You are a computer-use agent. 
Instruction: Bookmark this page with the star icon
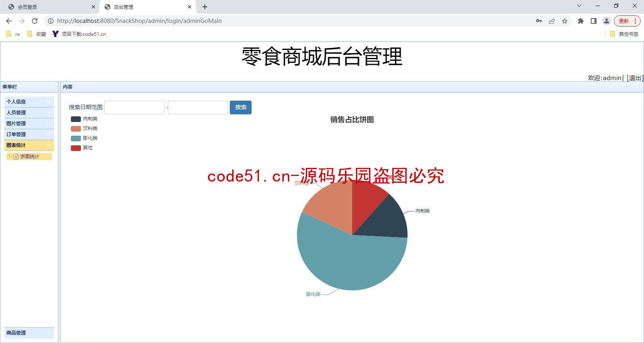pyautogui.click(x=565, y=21)
